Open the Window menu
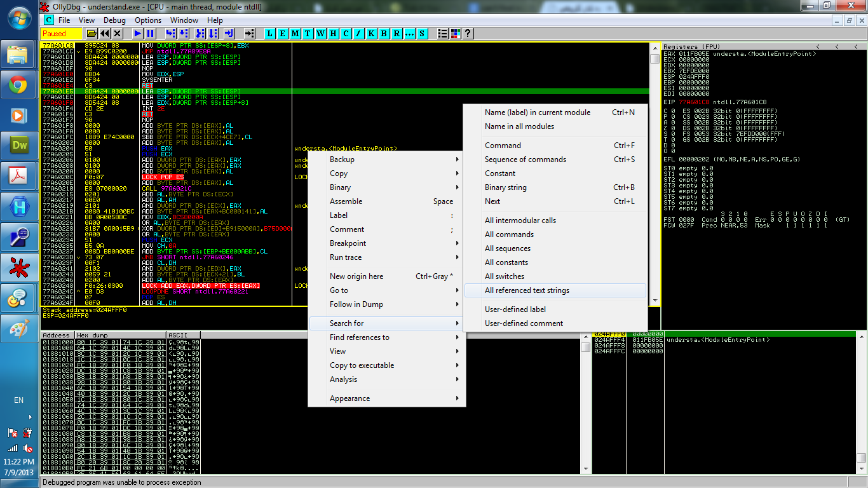Viewport: 868px width, 488px height. point(184,20)
